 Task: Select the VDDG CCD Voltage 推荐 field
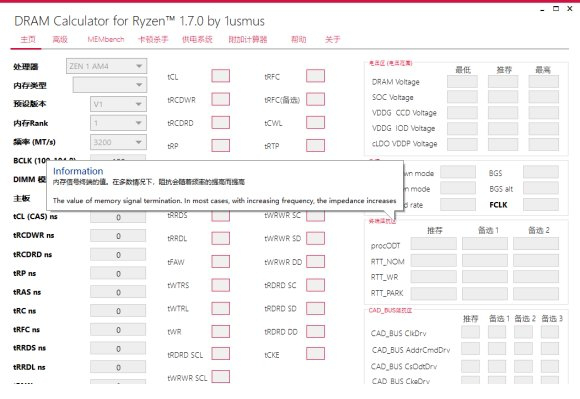click(503, 112)
